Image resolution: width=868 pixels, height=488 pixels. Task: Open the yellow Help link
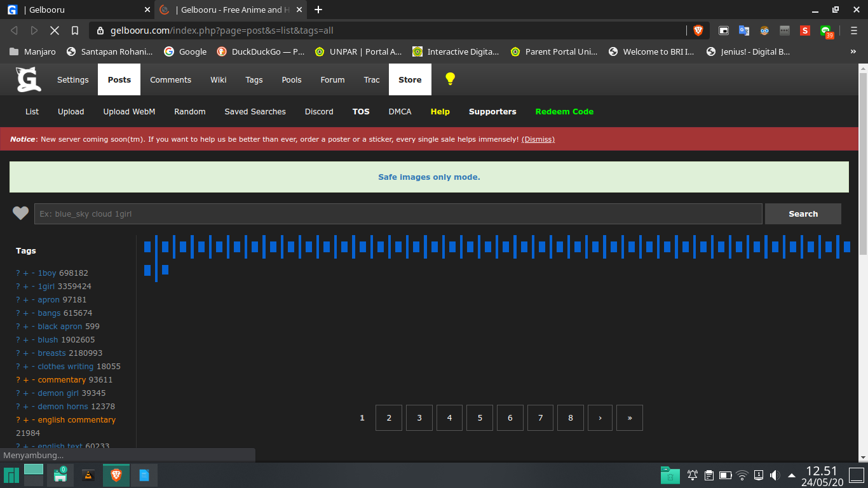(440, 111)
